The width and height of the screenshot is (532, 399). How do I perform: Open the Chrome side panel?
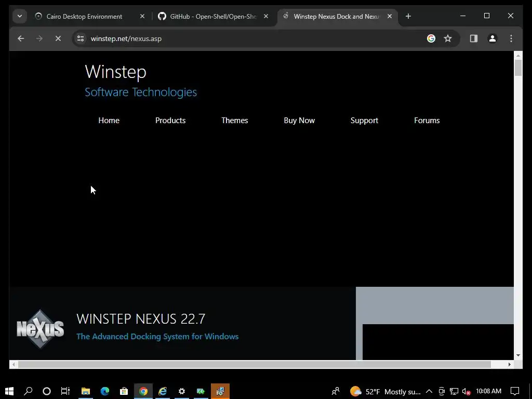474,38
